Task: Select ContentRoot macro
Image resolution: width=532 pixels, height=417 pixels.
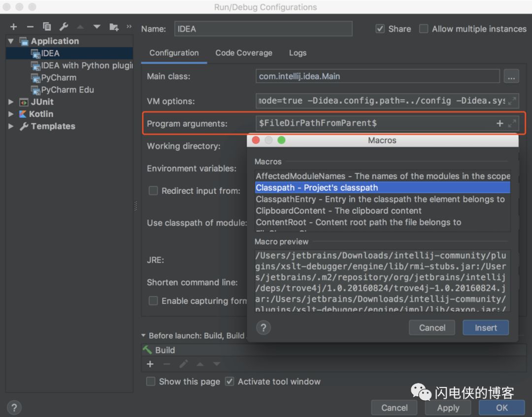Action: point(382,222)
